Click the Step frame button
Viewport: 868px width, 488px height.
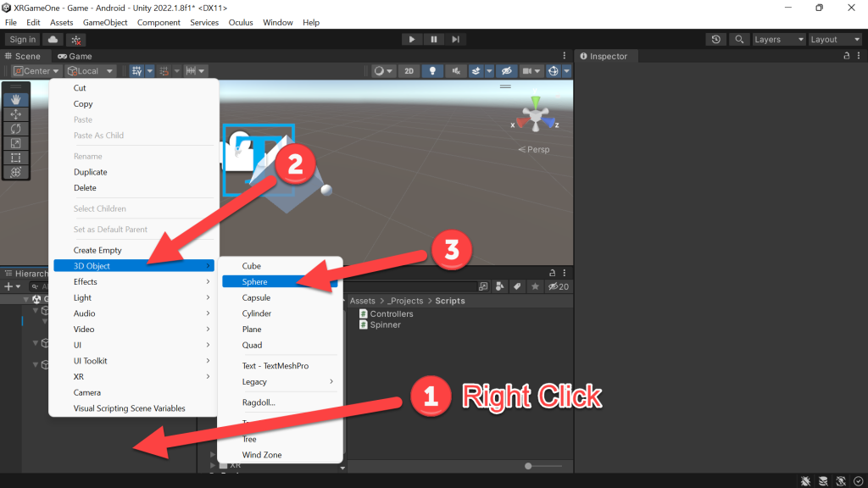455,39
